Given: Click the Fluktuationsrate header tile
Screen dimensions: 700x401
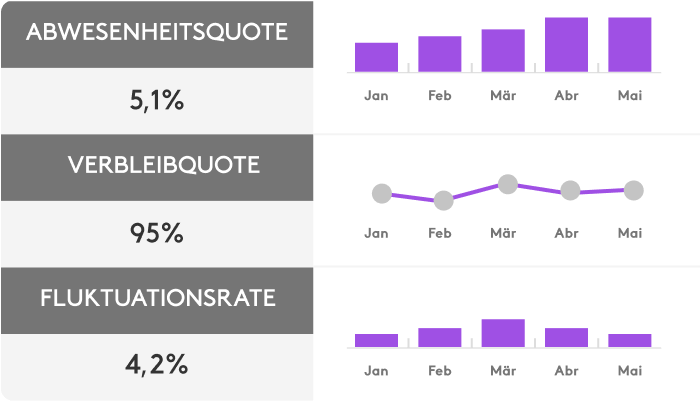Looking at the screenshot, I should pos(157,298).
